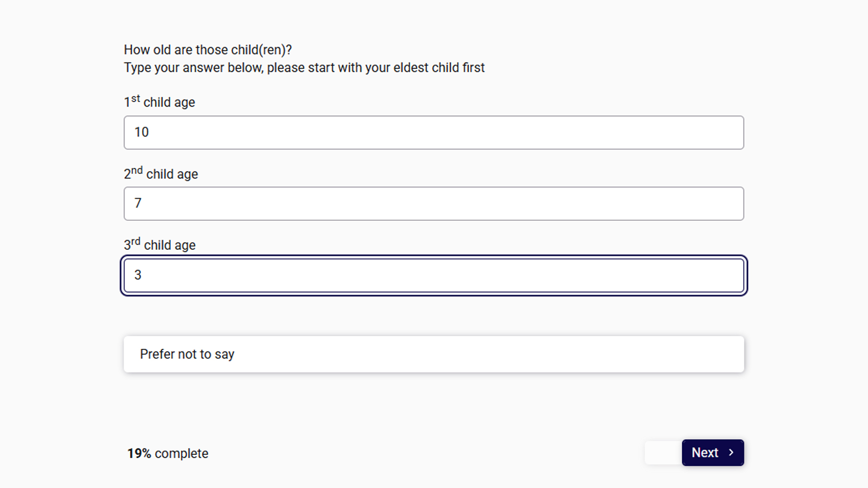The height and width of the screenshot is (488, 868).
Task: Click the "19% complete" progress text
Action: 168,453
